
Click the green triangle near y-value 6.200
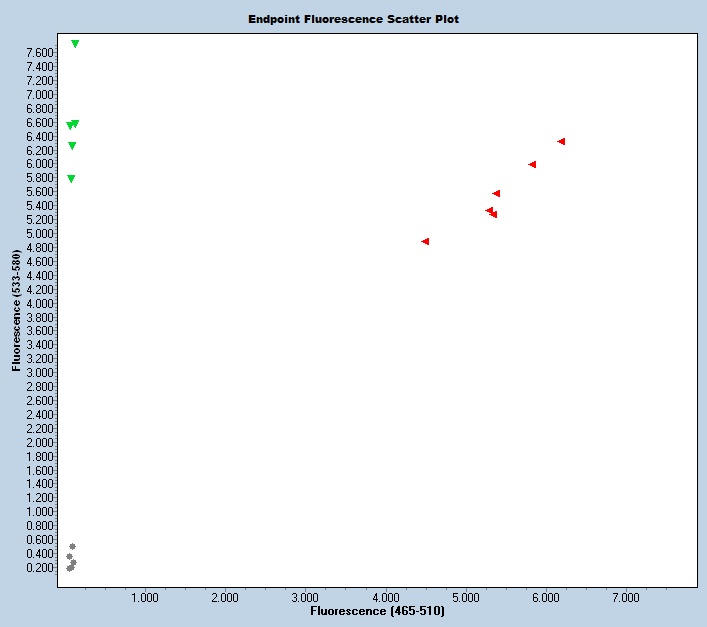point(72,146)
